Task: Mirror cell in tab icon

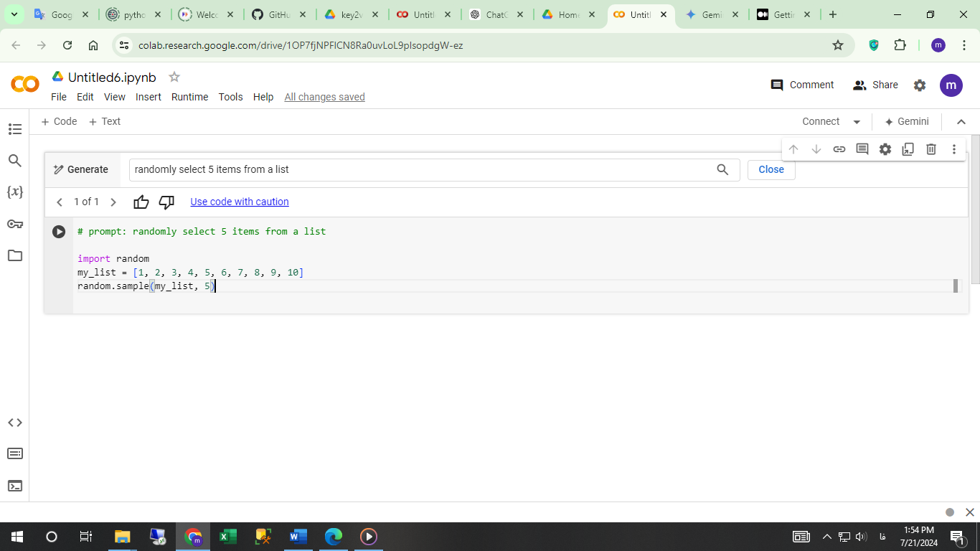Action: point(908,149)
